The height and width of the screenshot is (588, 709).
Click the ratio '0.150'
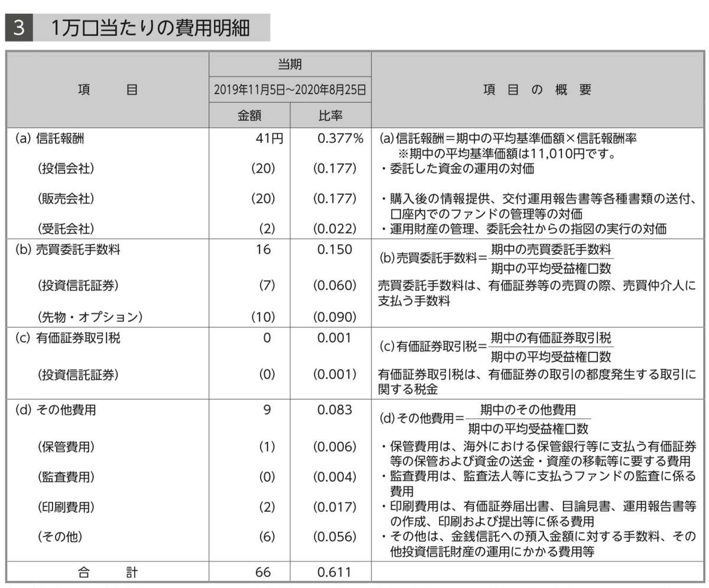pos(334,250)
